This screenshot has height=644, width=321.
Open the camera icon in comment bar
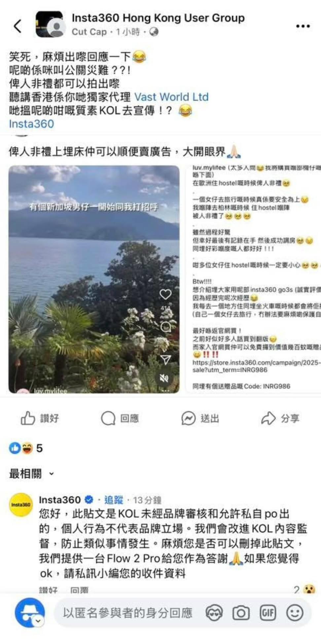(241, 613)
